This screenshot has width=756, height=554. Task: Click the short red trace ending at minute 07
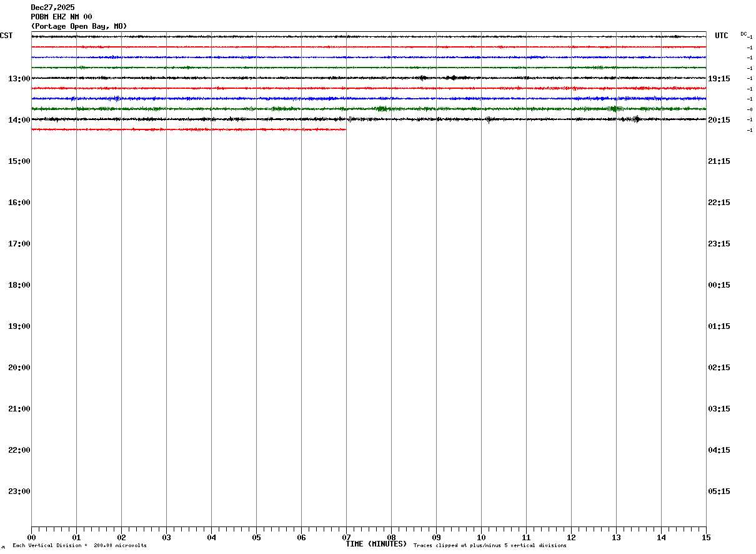click(x=189, y=129)
